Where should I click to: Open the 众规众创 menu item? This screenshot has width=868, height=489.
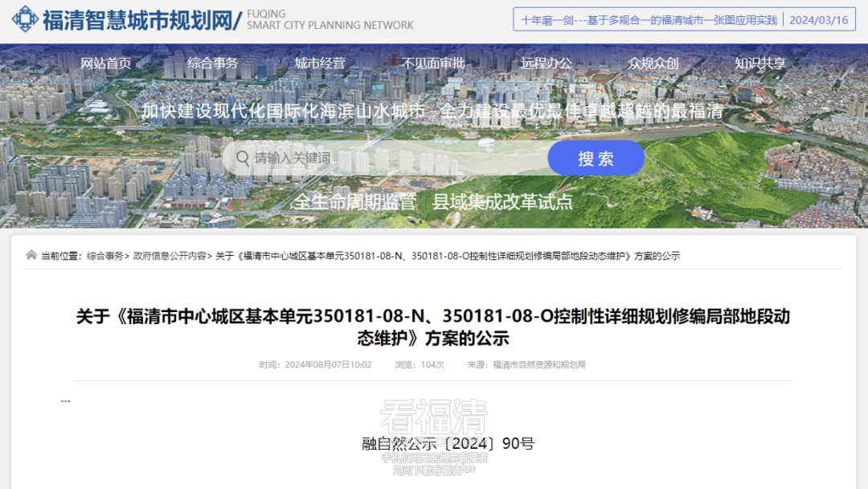[x=653, y=63]
